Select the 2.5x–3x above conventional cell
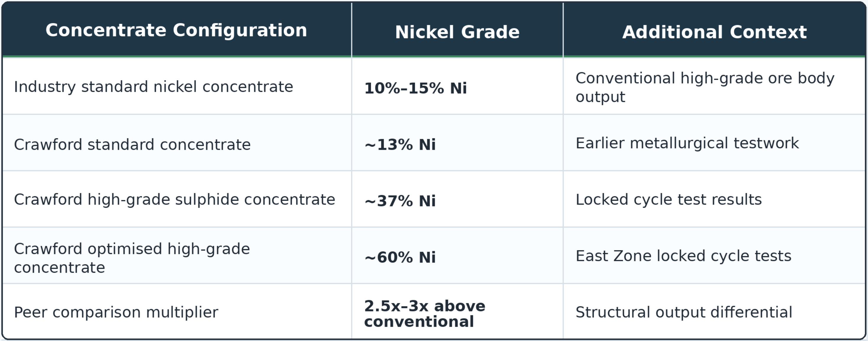Image resolution: width=868 pixels, height=341 pixels. point(457,312)
